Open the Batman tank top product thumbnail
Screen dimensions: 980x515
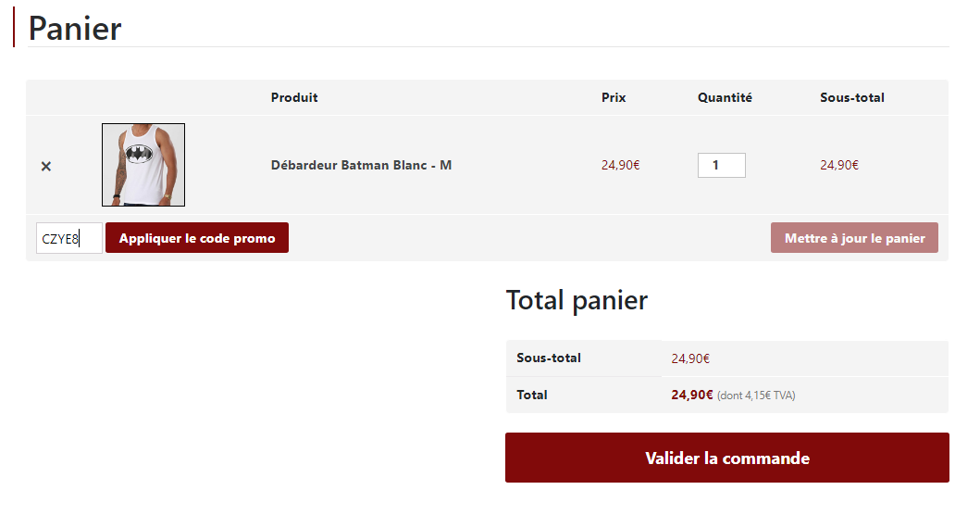click(143, 165)
